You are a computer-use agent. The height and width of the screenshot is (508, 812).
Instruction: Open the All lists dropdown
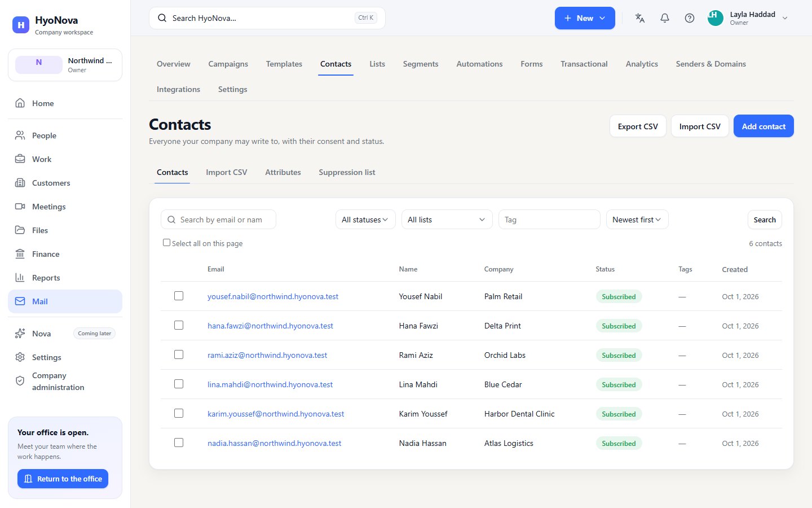(447, 220)
